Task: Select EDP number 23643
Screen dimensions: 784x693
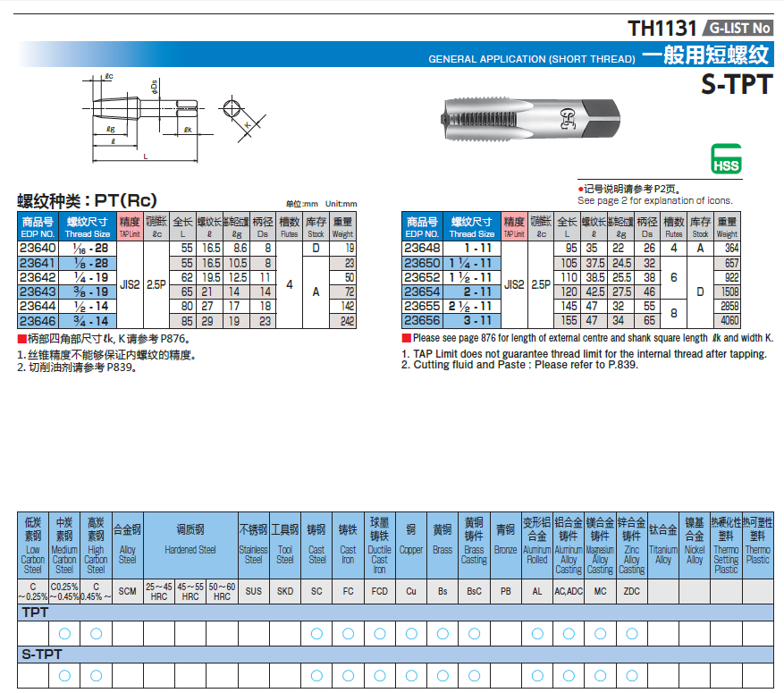Action: pos(38,292)
